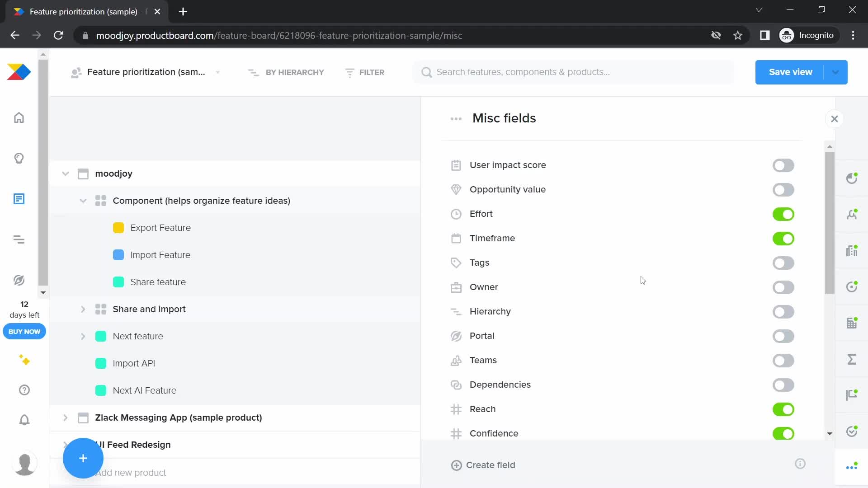Enable the Portal field toggle
The height and width of the screenshot is (488, 868).
pyautogui.click(x=783, y=336)
